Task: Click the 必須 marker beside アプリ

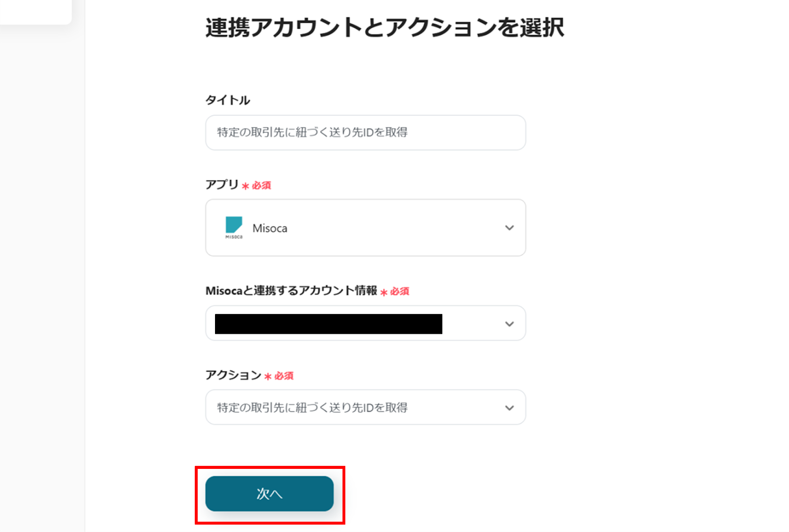Action: [x=261, y=185]
